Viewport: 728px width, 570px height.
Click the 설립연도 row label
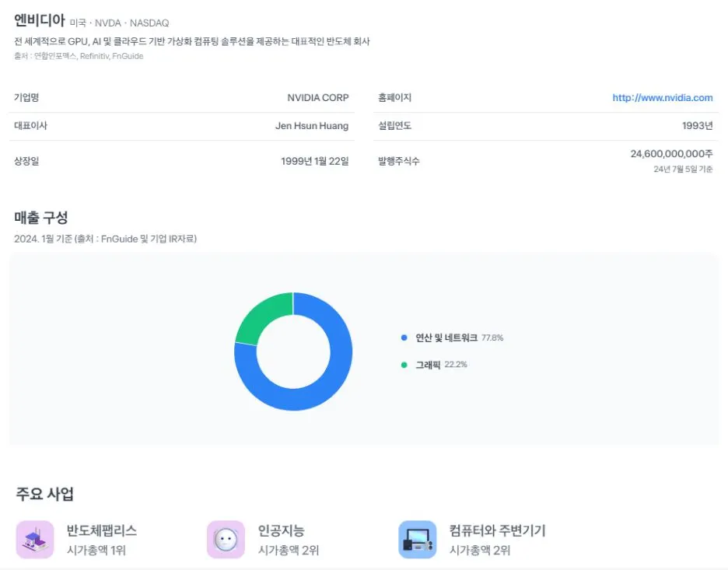click(x=394, y=125)
